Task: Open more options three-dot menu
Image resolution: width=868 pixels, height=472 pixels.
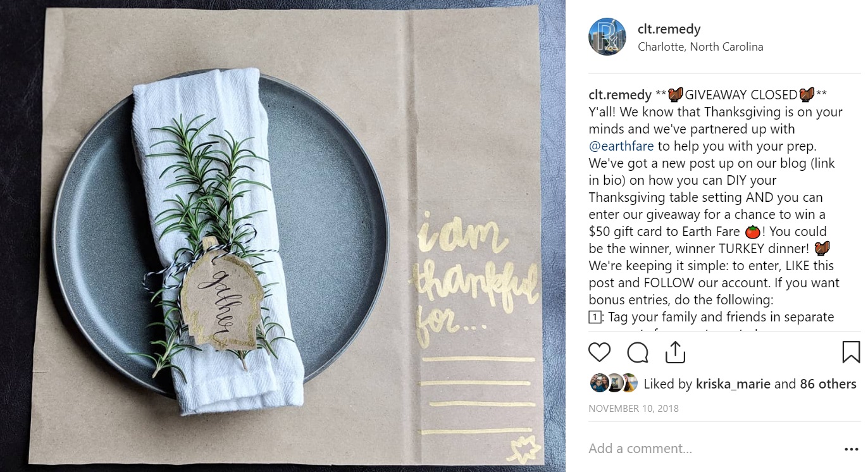Action: tap(852, 449)
